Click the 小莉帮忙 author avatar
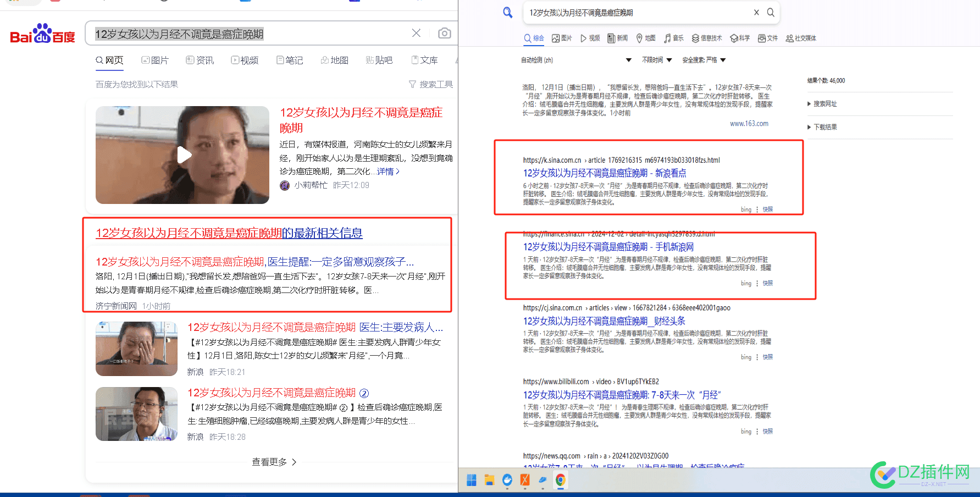This screenshot has width=980, height=497. pyautogui.click(x=285, y=185)
